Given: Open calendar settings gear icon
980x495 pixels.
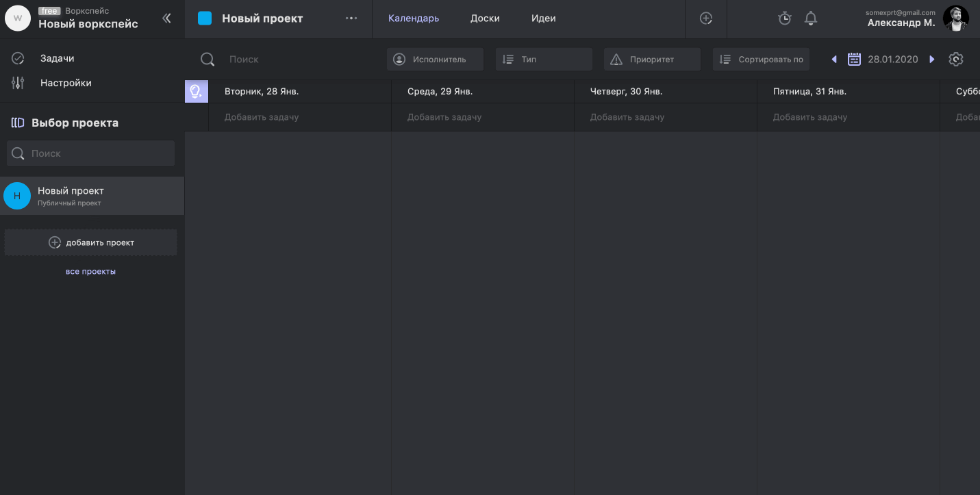Looking at the screenshot, I should pos(956,60).
